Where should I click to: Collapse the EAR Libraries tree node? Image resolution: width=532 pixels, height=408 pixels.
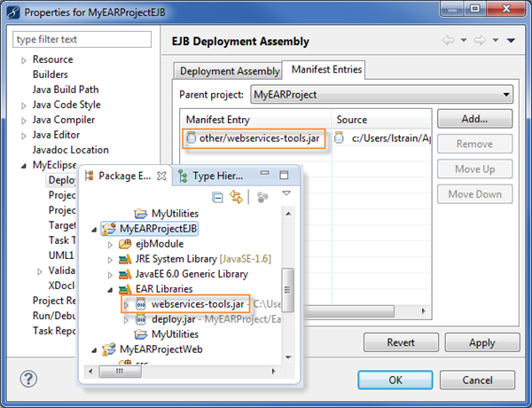pos(110,289)
